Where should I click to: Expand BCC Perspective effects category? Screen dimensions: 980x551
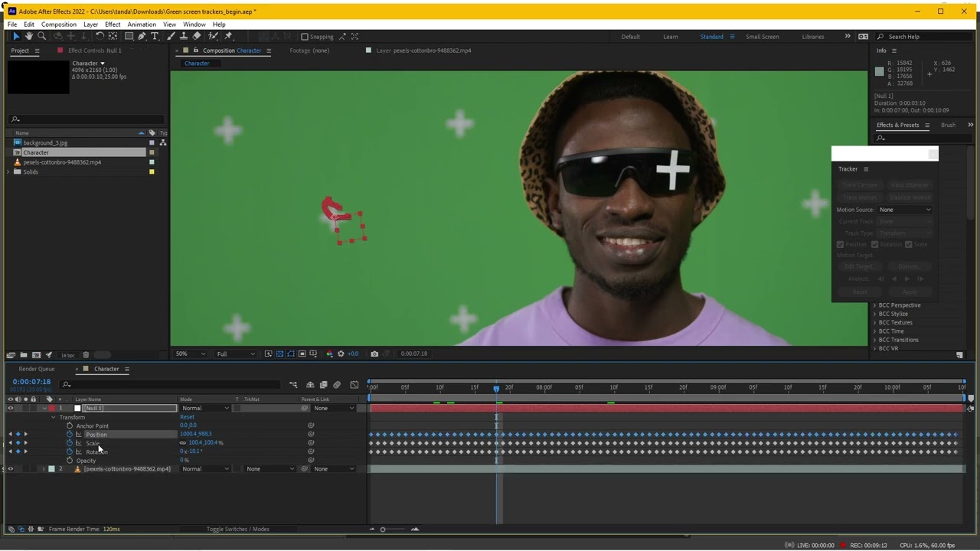(x=875, y=305)
